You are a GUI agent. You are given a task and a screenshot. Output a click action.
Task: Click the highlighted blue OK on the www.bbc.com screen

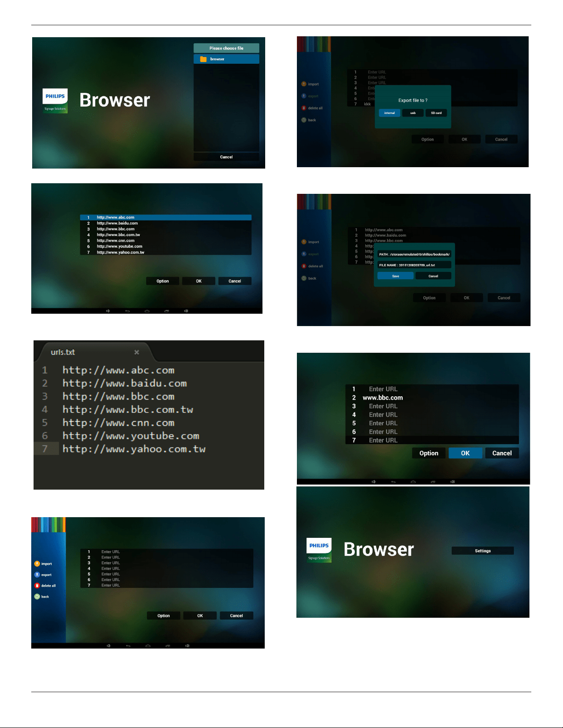point(466,453)
